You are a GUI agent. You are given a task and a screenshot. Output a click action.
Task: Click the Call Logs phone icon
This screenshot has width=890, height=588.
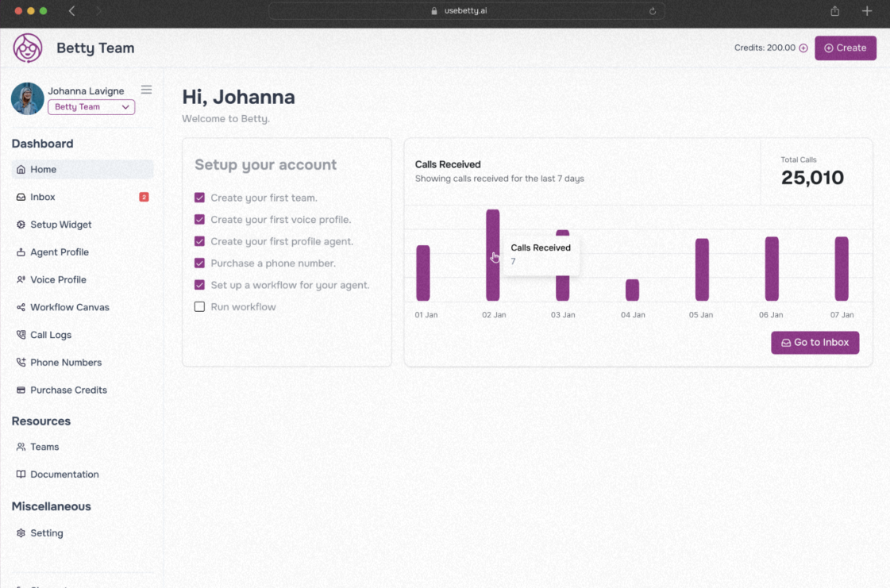21,335
